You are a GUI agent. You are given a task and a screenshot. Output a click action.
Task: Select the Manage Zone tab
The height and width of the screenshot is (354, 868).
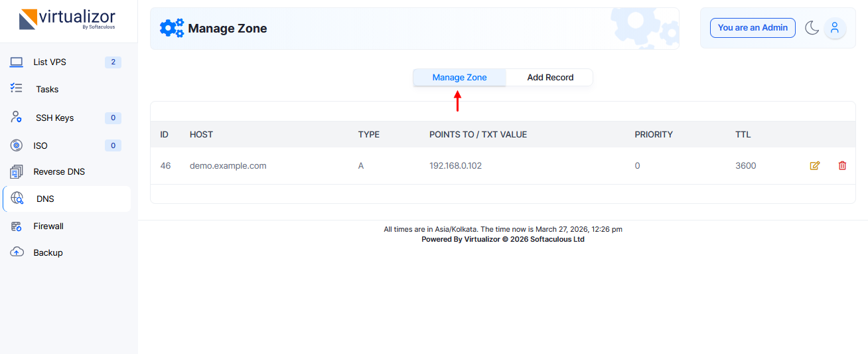pos(459,78)
